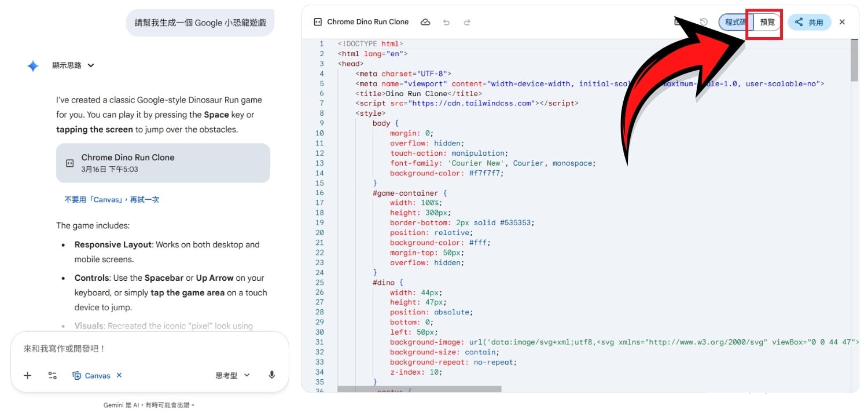Expand the 顯示思路 thinking chevron

tap(91, 65)
